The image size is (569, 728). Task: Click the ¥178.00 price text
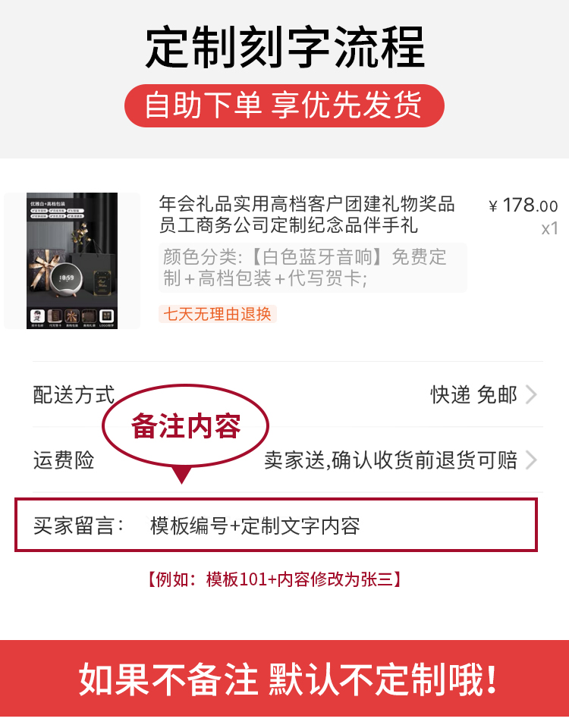tap(523, 206)
